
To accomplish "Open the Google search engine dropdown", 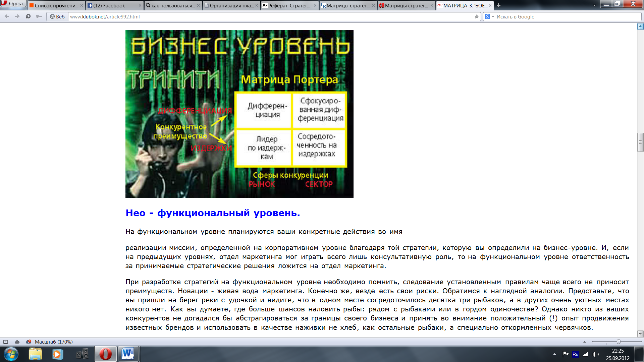I will [489, 16].
